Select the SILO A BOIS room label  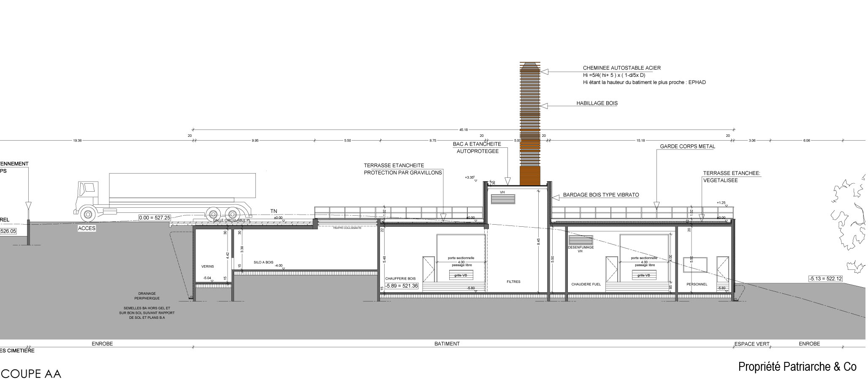click(264, 262)
